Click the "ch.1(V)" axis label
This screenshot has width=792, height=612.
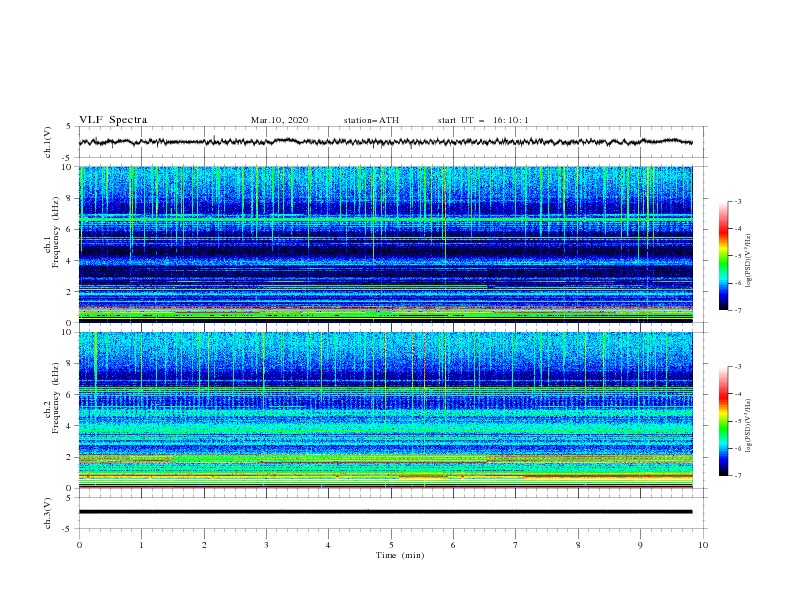(x=48, y=142)
